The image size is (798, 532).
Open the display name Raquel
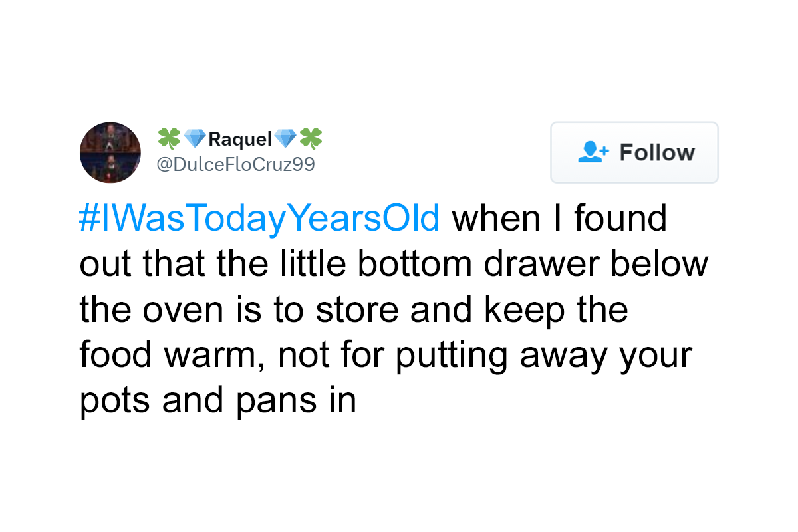[x=239, y=138]
